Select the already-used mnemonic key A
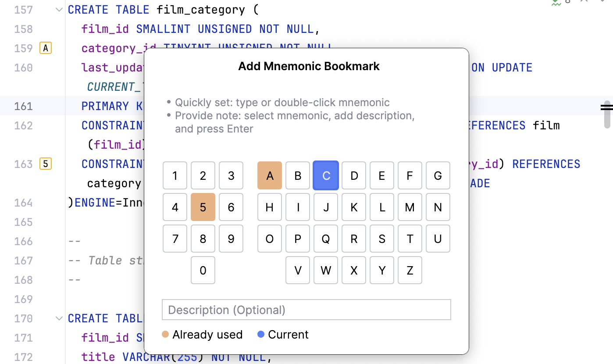Image resolution: width=613 pixels, height=364 pixels. tap(269, 175)
